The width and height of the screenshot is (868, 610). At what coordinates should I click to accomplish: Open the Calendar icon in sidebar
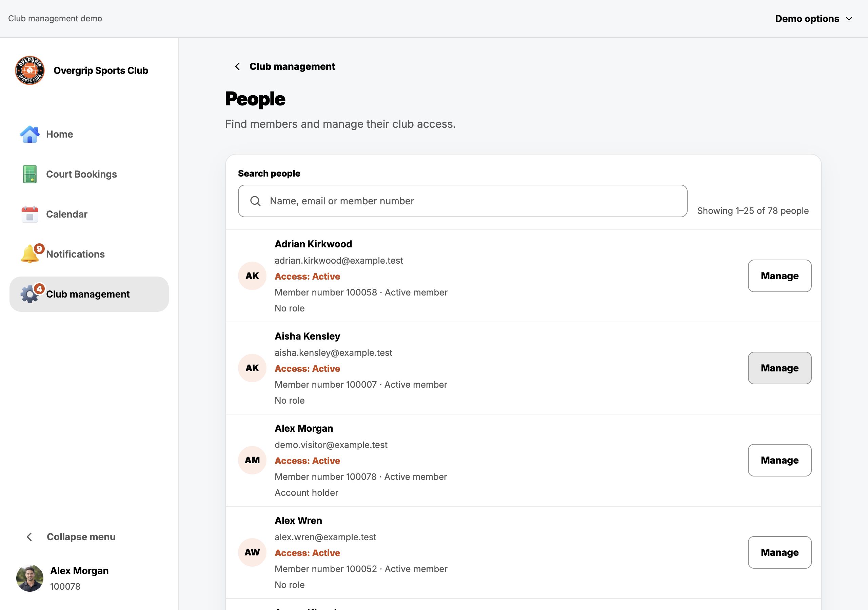point(29,214)
